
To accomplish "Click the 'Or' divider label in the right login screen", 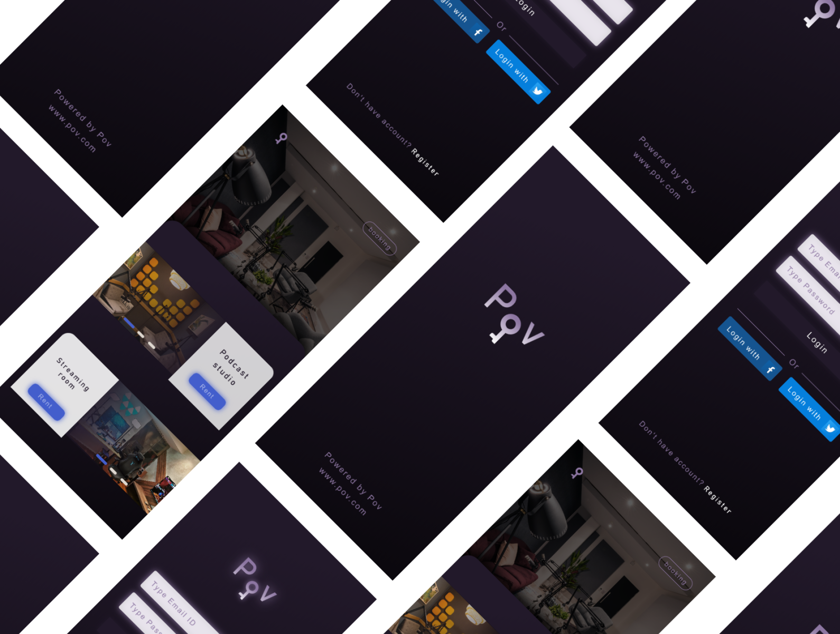I will coord(794,363).
